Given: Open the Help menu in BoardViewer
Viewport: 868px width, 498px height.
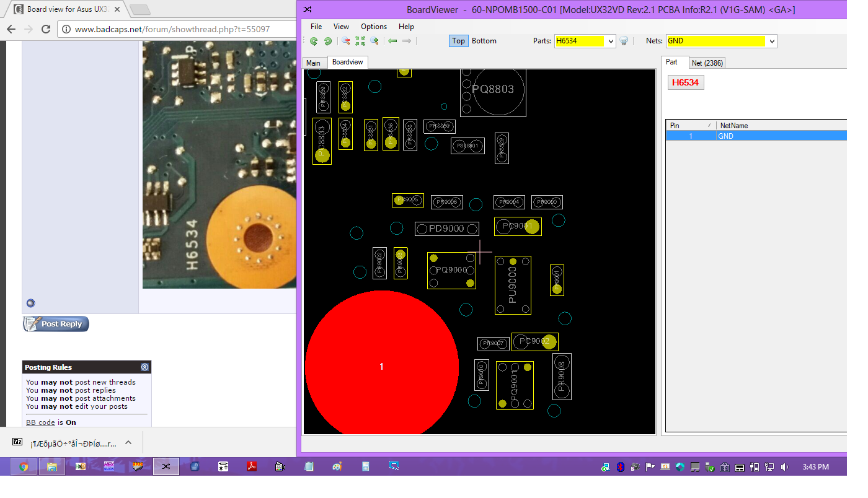Looking at the screenshot, I should tap(406, 27).
